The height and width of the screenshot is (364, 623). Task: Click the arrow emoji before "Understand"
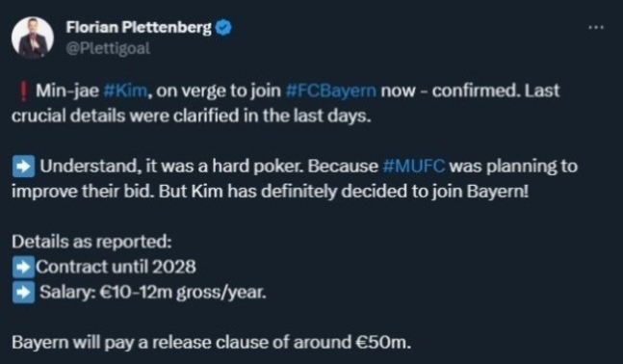(x=23, y=166)
